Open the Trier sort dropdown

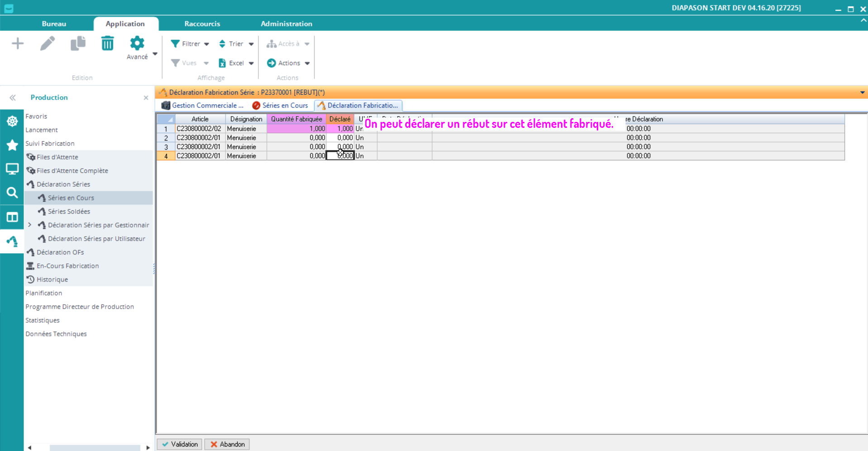[236, 44]
